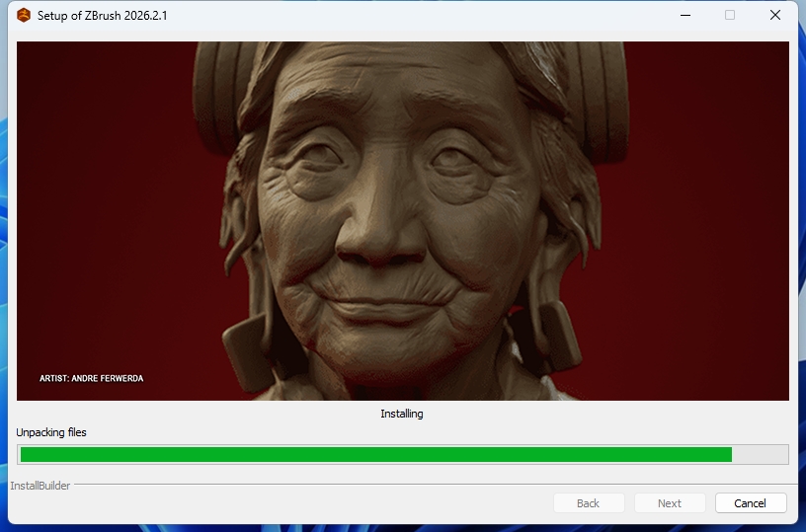Image resolution: width=806 pixels, height=532 pixels.
Task: Click the disabled Back button
Action: (x=589, y=503)
